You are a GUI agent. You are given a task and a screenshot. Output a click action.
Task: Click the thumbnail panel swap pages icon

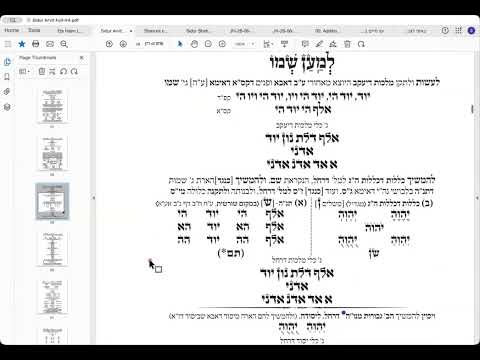tap(52, 71)
